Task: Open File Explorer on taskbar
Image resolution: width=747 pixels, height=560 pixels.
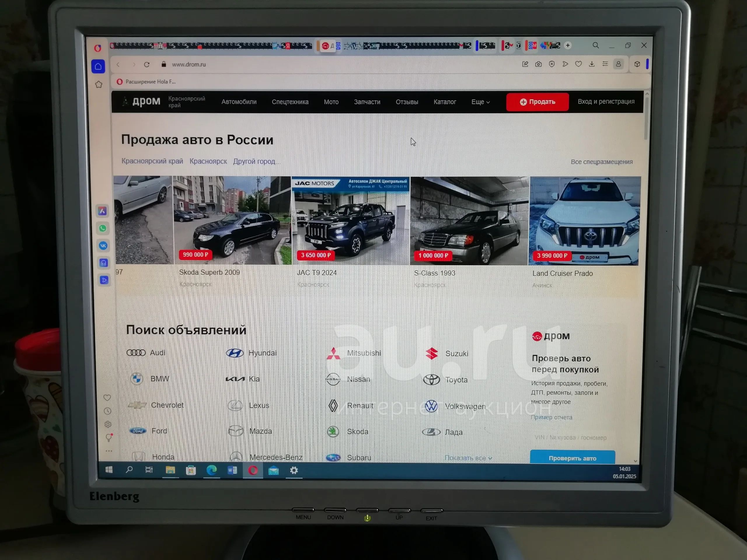Action: click(x=170, y=470)
